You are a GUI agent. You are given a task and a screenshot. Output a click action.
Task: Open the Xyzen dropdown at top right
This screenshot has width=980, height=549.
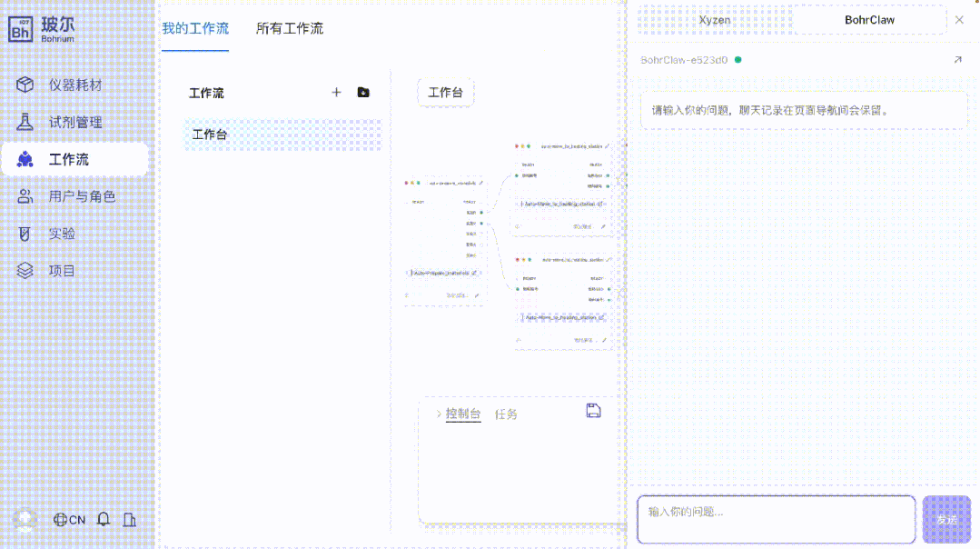(713, 19)
